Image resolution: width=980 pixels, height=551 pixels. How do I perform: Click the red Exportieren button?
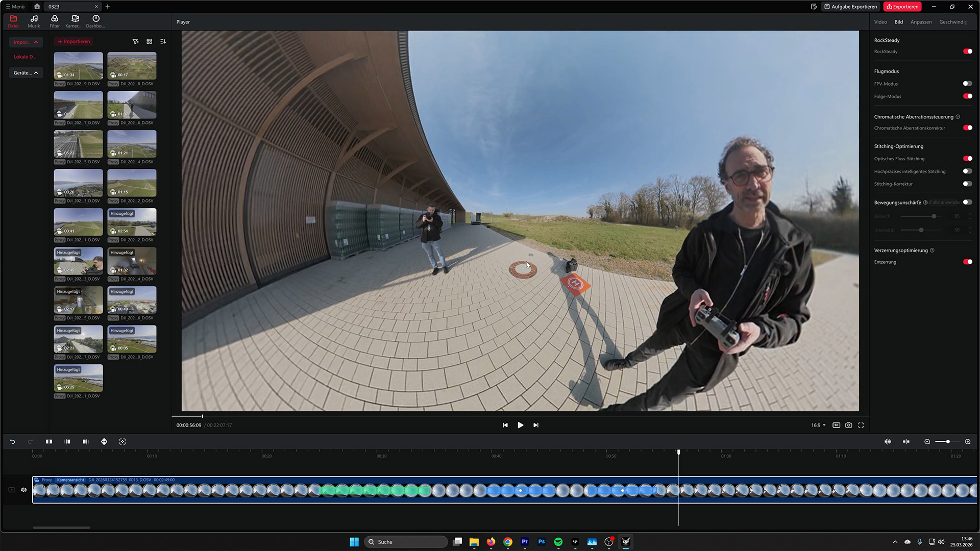coord(902,7)
